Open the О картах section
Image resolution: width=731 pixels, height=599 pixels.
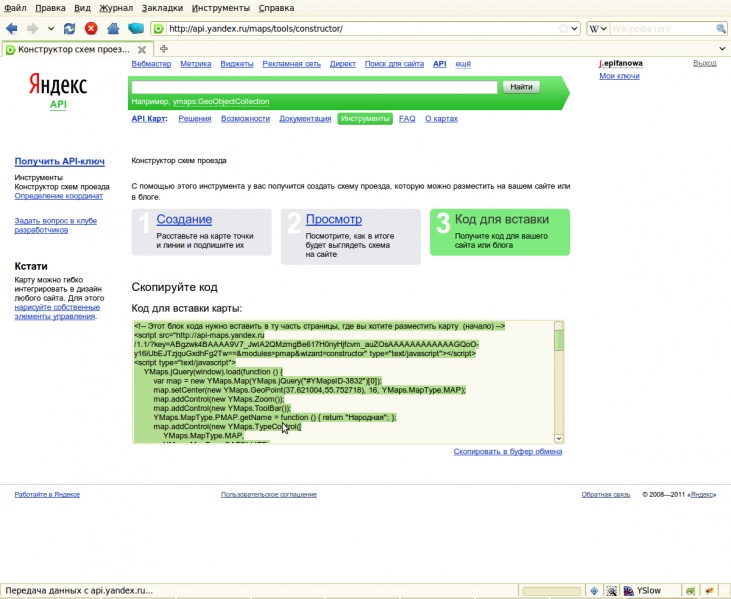point(441,118)
